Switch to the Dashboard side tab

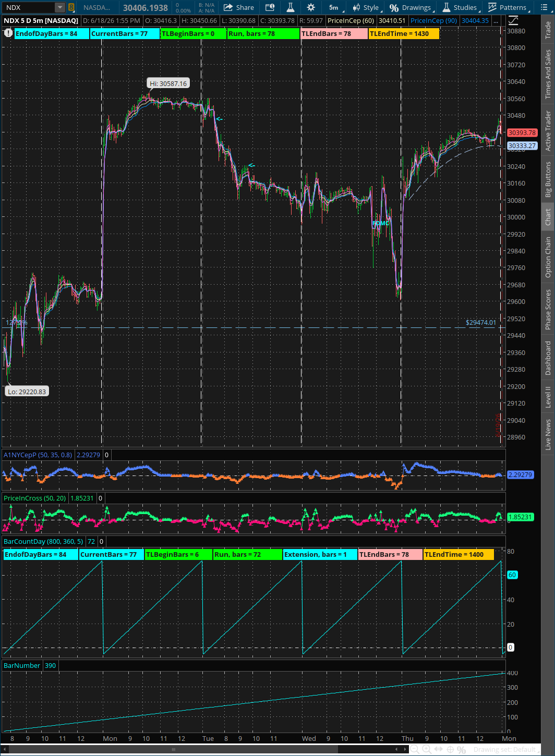(548, 358)
